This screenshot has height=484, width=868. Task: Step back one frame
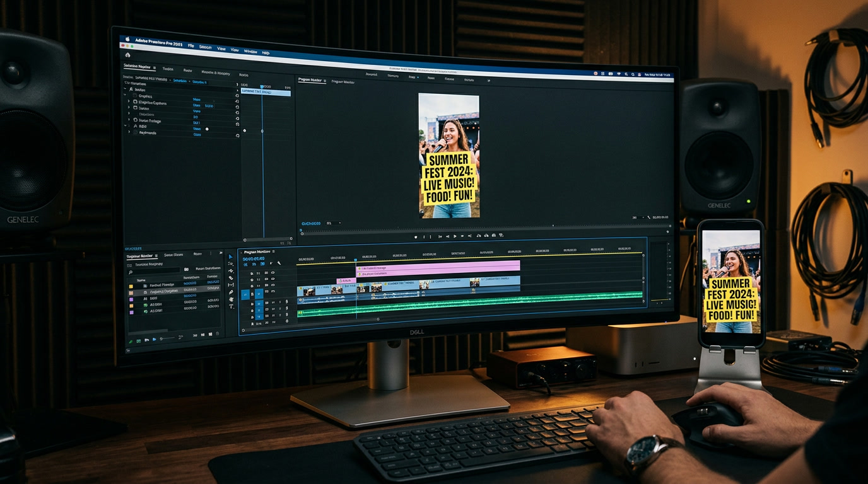[x=447, y=236]
